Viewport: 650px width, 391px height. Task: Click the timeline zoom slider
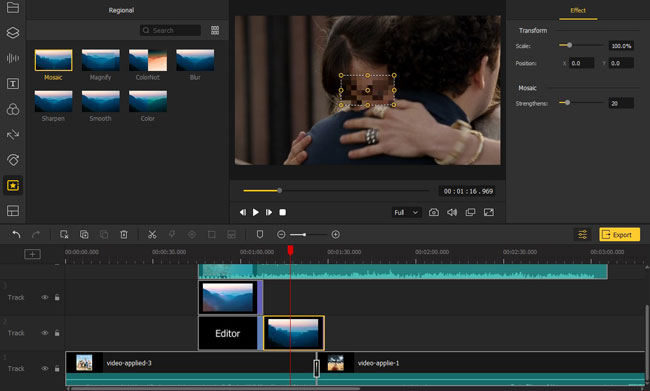[x=308, y=235]
